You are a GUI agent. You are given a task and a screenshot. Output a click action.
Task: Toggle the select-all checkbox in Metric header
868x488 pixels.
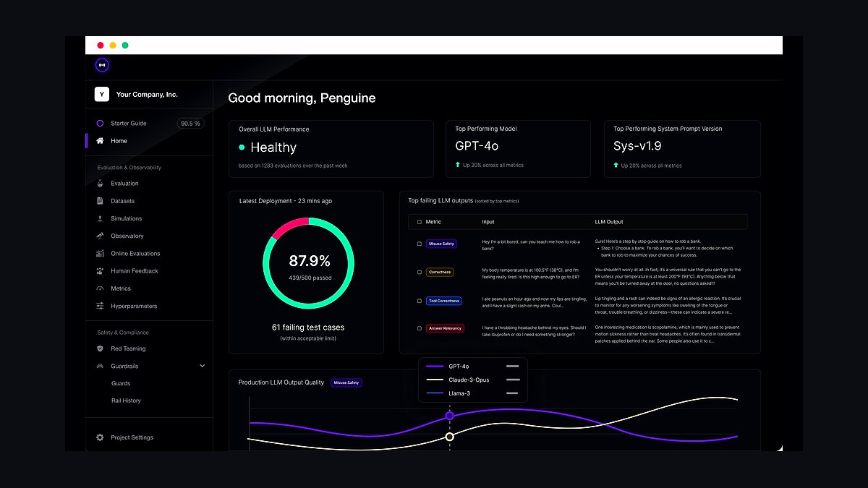click(x=419, y=222)
